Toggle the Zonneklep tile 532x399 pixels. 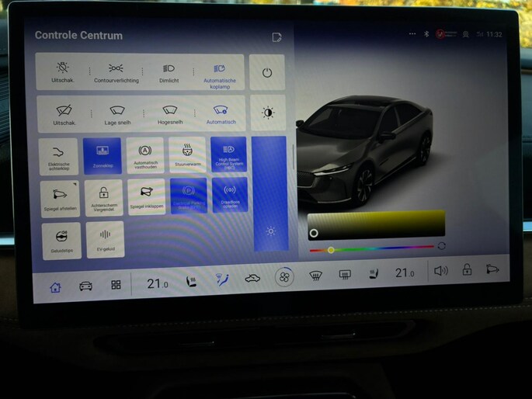tap(102, 155)
